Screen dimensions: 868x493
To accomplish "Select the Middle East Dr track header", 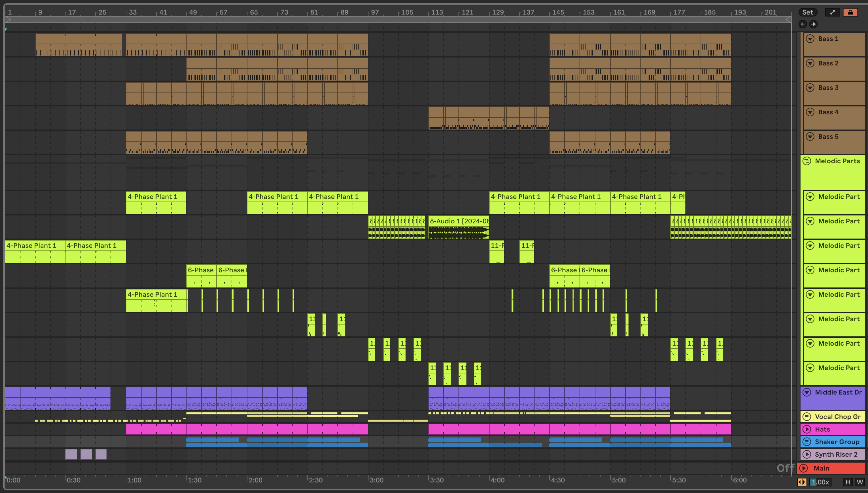I will [838, 393].
